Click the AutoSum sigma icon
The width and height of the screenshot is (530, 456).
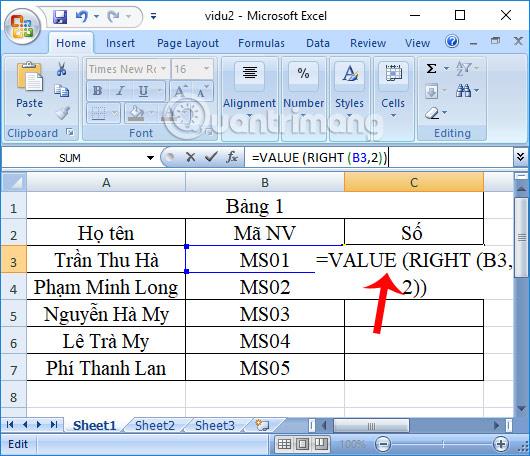click(x=432, y=69)
